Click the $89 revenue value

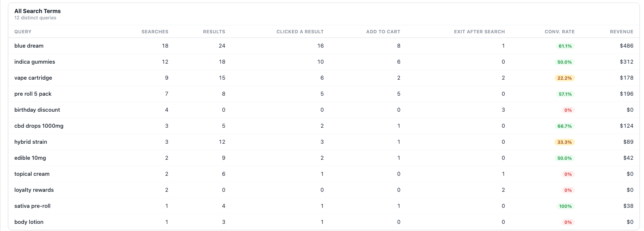pyautogui.click(x=628, y=142)
